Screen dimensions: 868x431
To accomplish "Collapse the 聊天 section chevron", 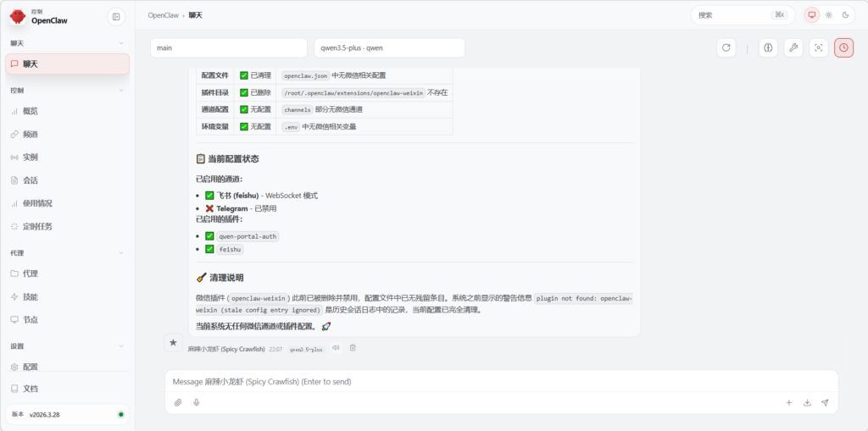I will pos(121,43).
